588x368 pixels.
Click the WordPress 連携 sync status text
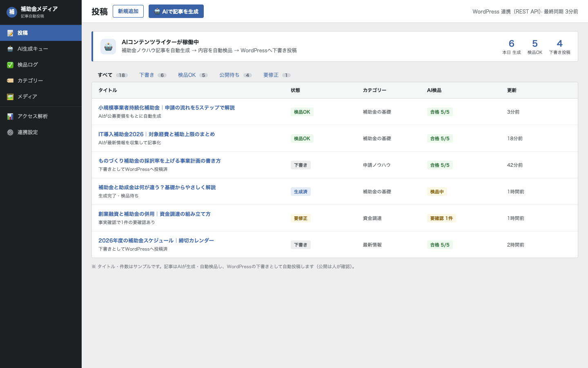point(525,11)
